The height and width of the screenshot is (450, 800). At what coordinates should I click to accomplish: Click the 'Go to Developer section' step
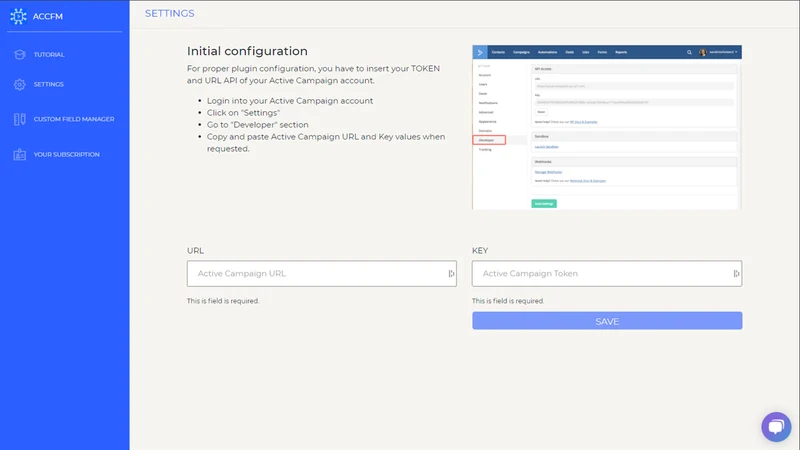coord(258,125)
